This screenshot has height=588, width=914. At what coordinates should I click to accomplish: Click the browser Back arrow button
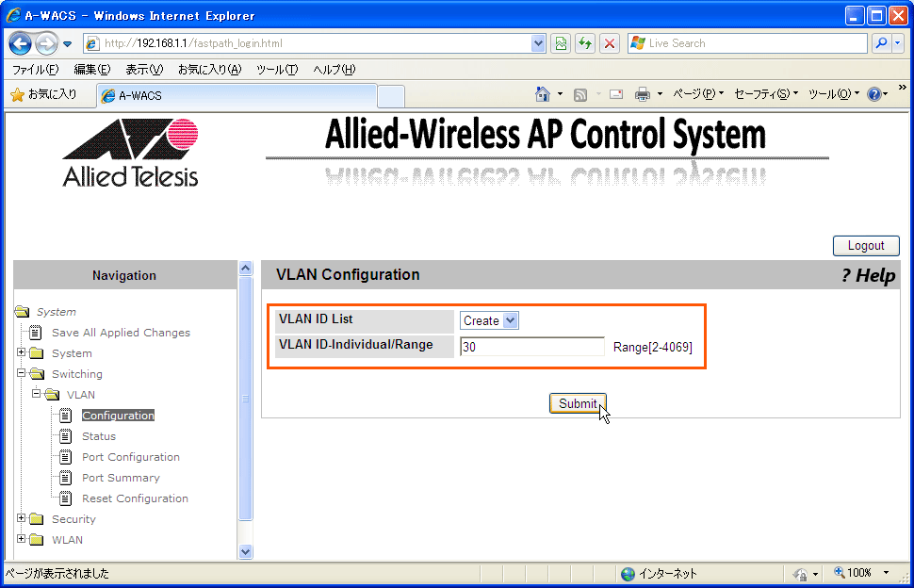[x=21, y=43]
